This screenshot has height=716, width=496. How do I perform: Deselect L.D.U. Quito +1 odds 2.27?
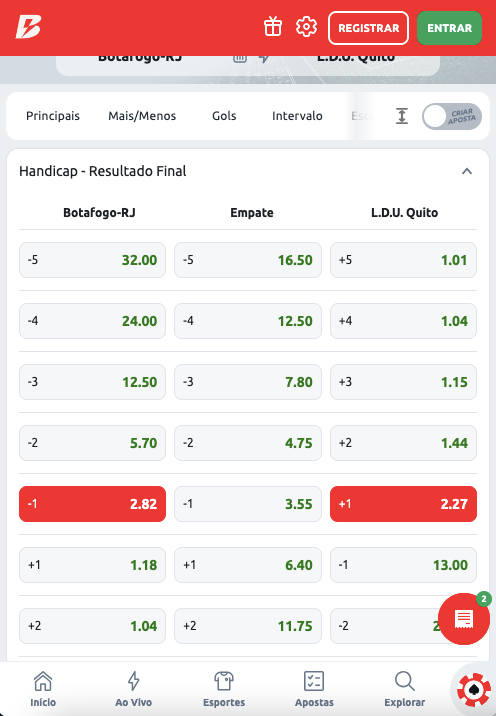pyautogui.click(x=403, y=504)
